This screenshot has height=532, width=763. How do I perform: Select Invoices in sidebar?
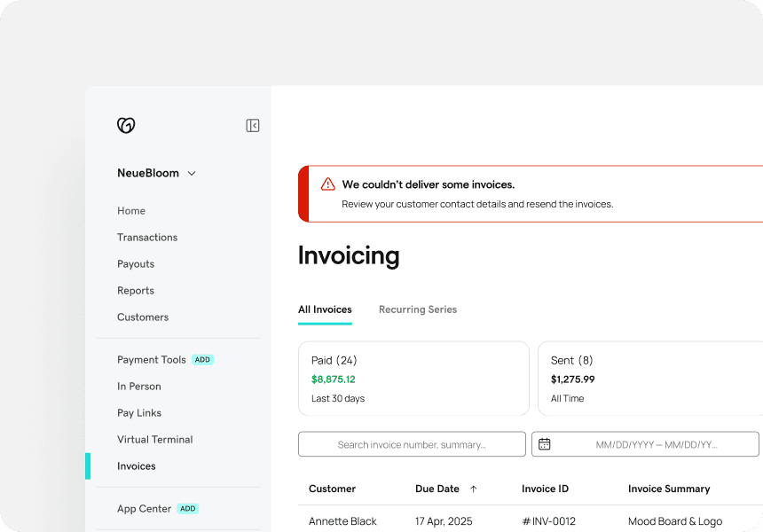(x=137, y=465)
